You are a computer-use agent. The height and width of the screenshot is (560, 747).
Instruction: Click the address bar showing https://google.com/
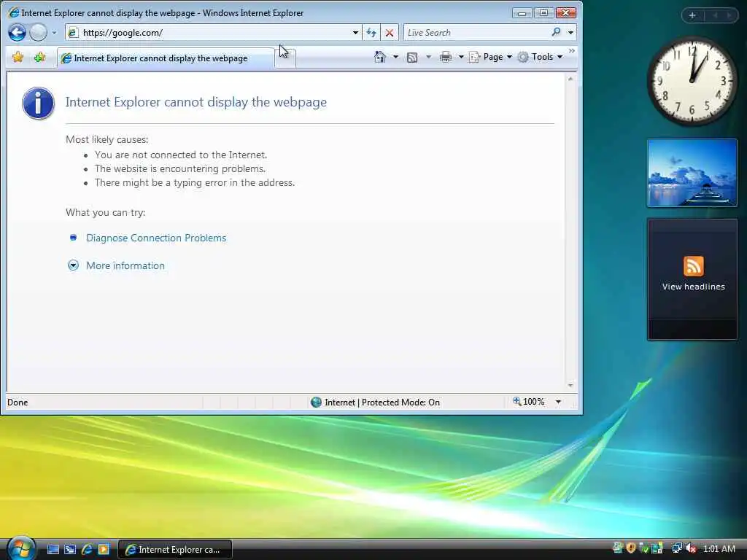click(x=212, y=32)
